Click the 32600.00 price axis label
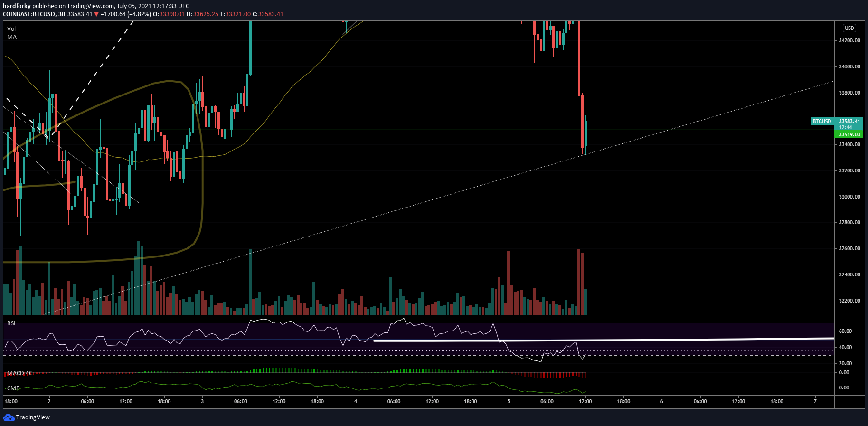Screen dimensions: 868x426 point(849,248)
